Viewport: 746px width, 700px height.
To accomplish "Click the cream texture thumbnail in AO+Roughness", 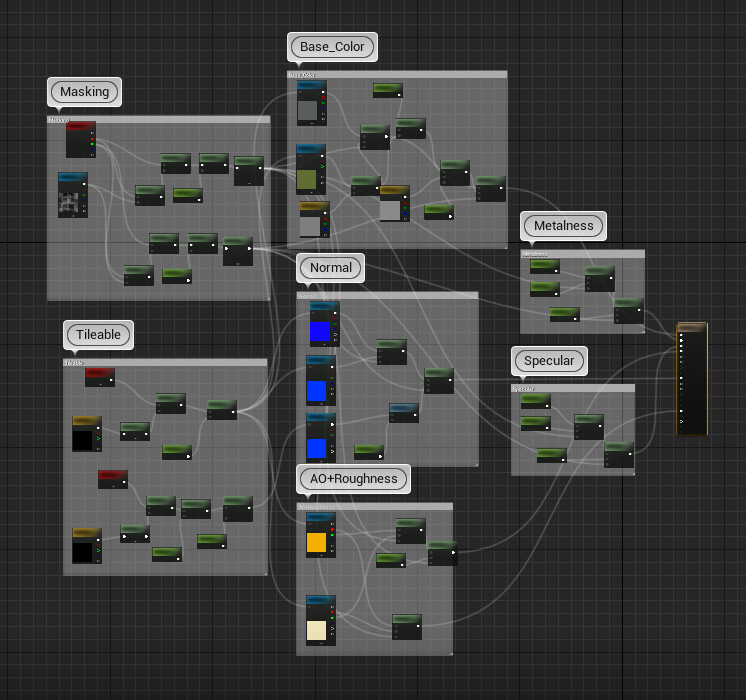I will coord(316,630).
